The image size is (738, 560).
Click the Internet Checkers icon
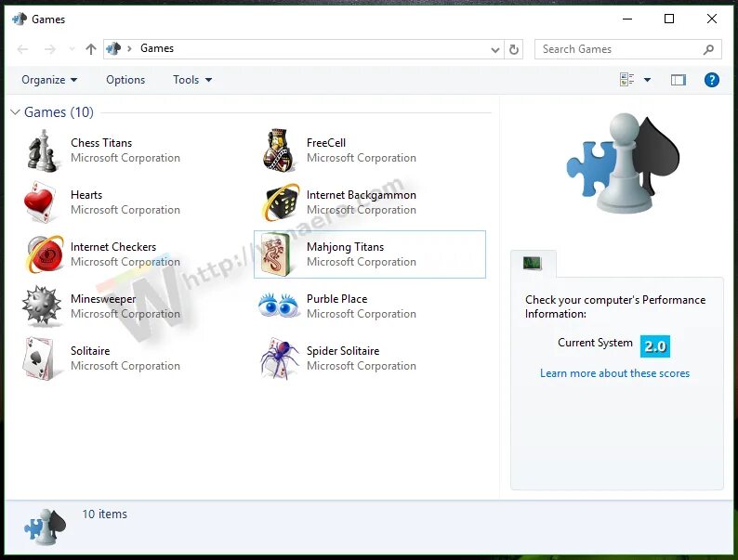(x=45, y=254)
